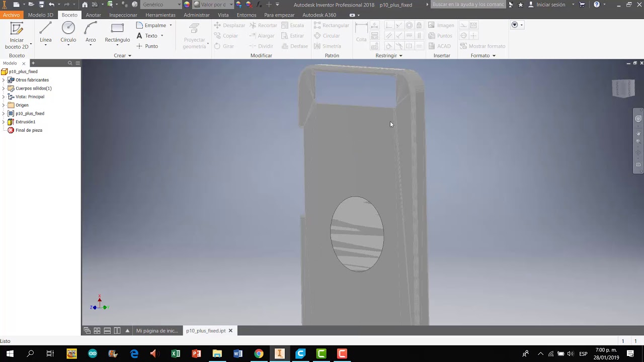The image size is (644, 362).
Task: Go to Home page via house icon
Action: (85, 5)
